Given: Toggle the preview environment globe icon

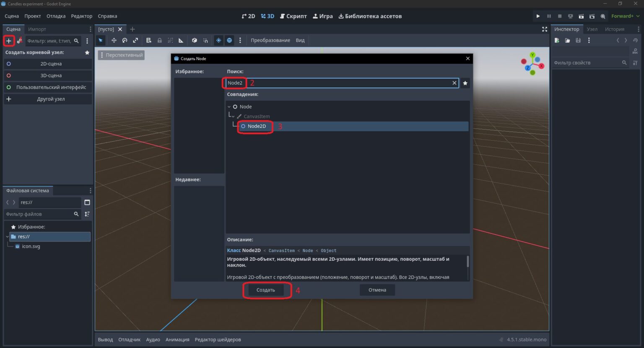Looking at the screenshot, I should (229, 40).
